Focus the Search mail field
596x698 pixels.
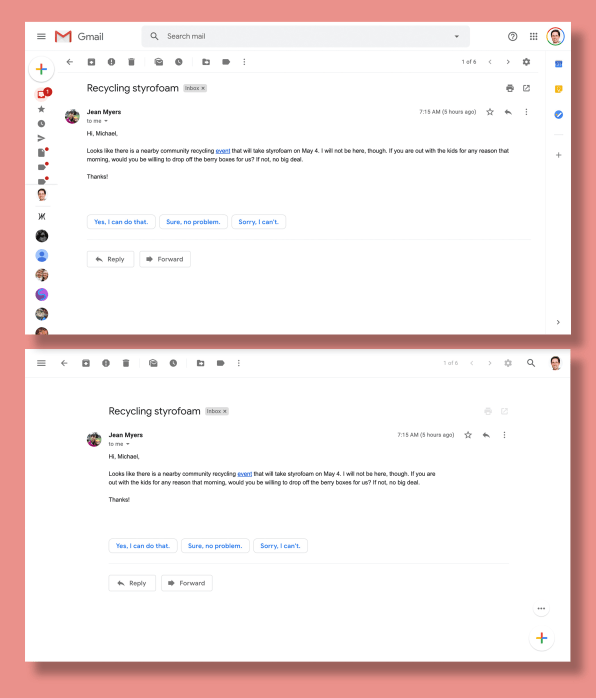tap(305, 37)
